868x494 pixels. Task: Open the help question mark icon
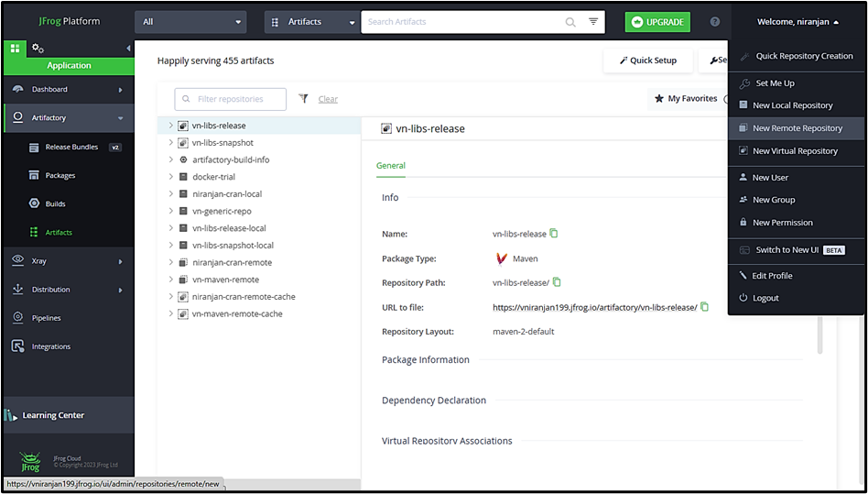coord(715,22)
